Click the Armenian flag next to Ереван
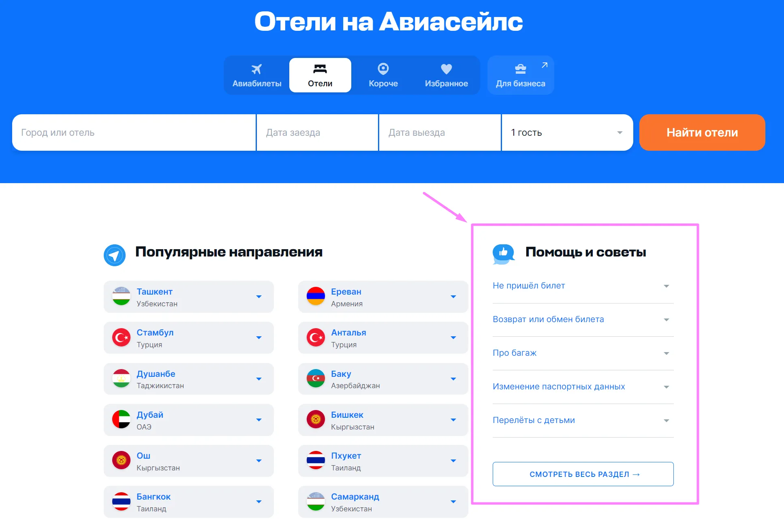Viewport: 784px width, 532px height. click(x=316, y=296)
